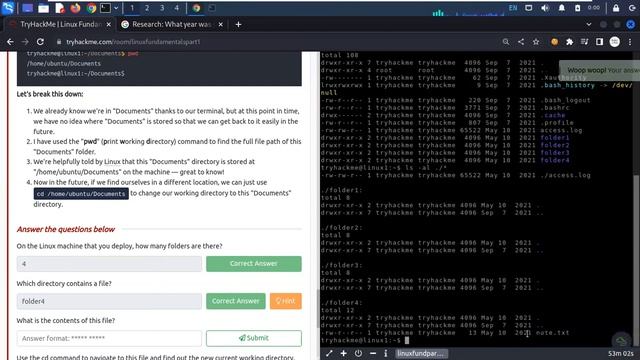Add time with the plus icon
The width and height of the screenshot is (640, 360).
344,353
